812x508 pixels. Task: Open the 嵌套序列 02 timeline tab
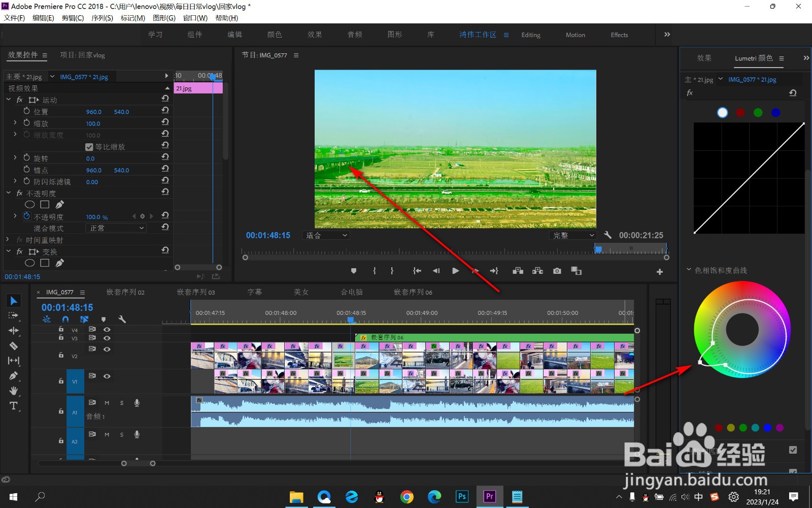click(x=125, y=292)
